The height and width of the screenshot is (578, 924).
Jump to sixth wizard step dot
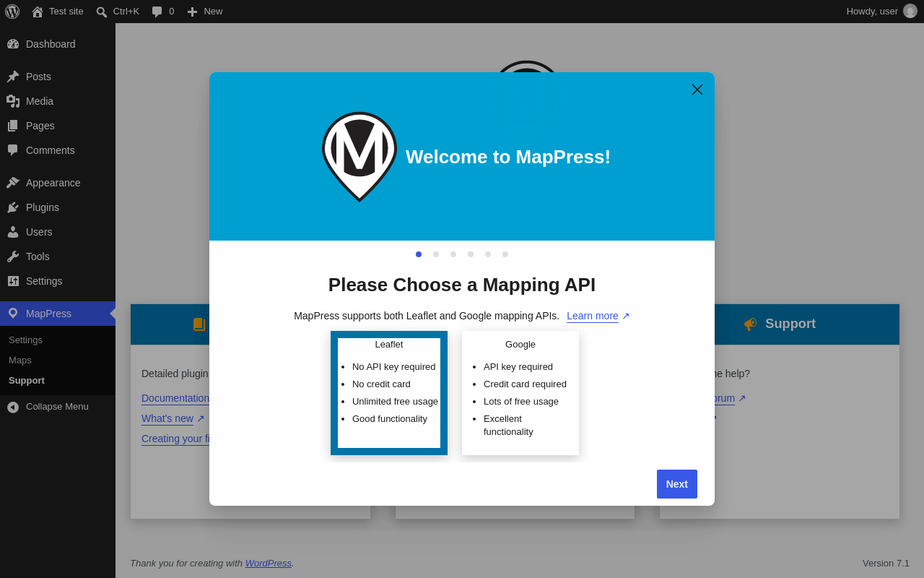tap(505, 254)
